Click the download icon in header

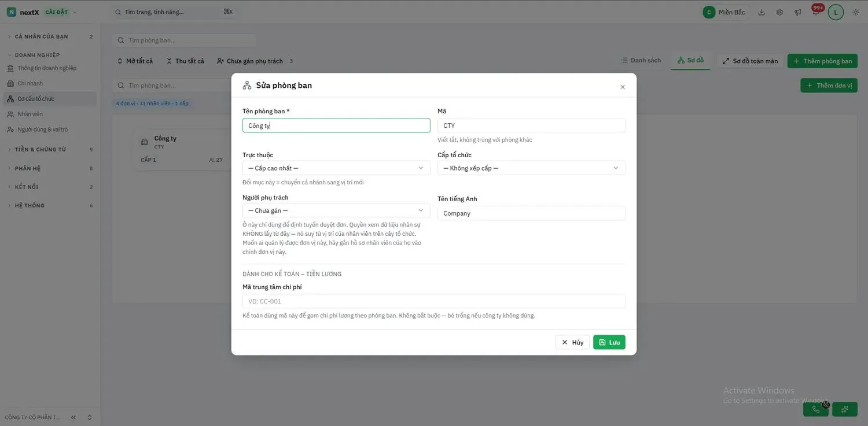762,12
